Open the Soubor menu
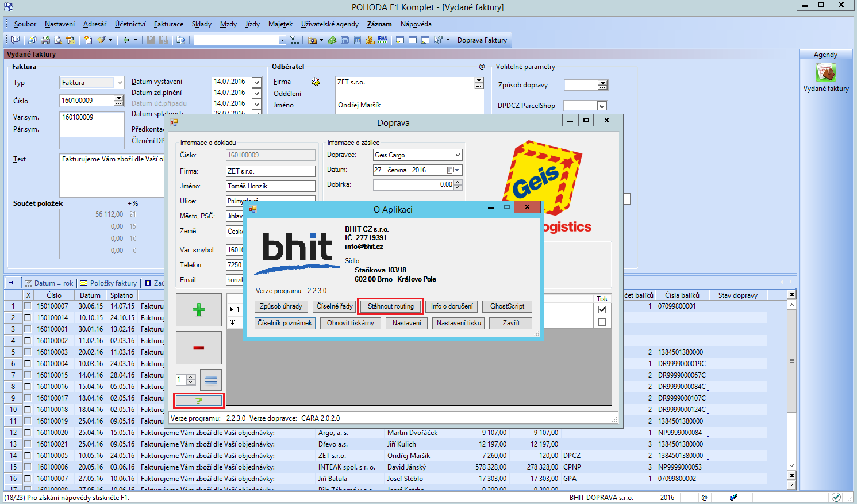 25,24
